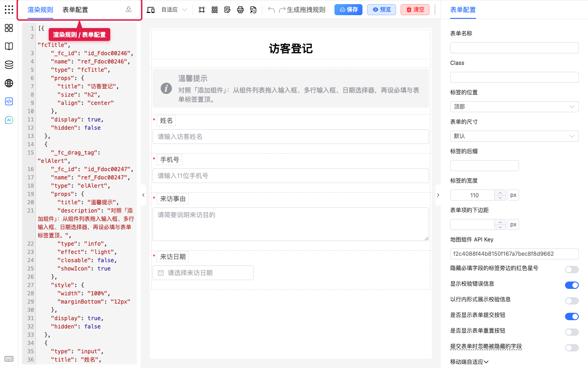Click the 来访日期 date picker field
This screenshot has height=368, width=588.
point(203,273)
